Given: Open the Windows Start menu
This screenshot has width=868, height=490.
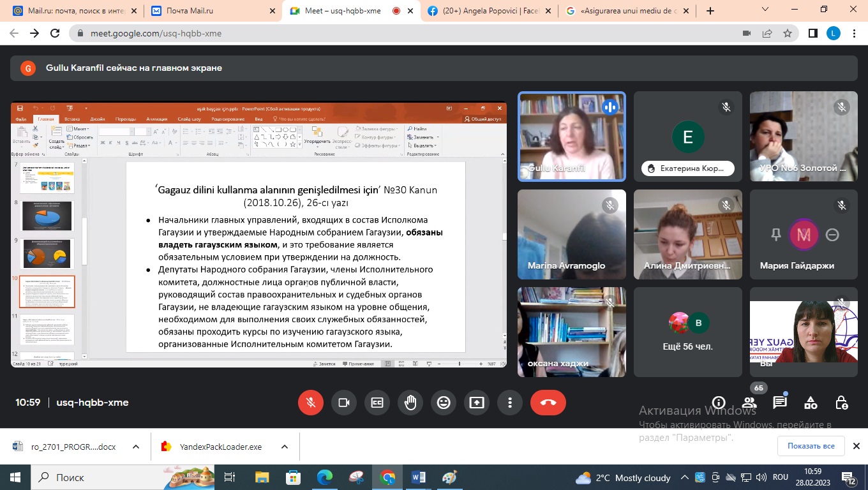Looking at the screenshot, I should point(14,477).
